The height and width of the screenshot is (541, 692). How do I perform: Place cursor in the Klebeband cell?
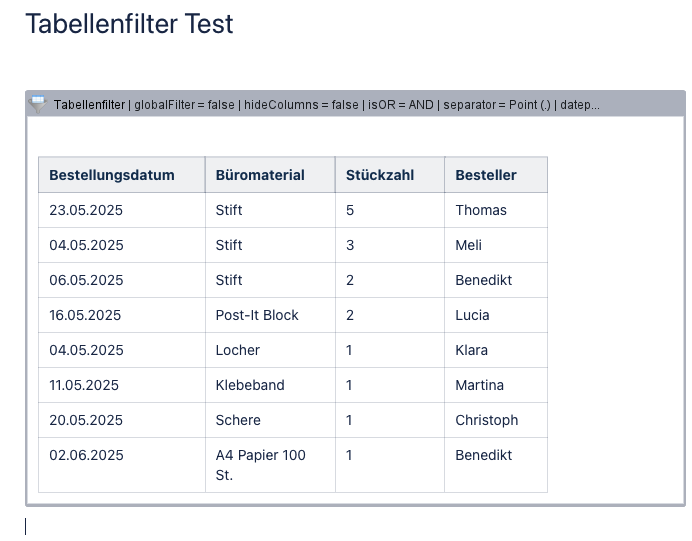click(x=250, y=385)
